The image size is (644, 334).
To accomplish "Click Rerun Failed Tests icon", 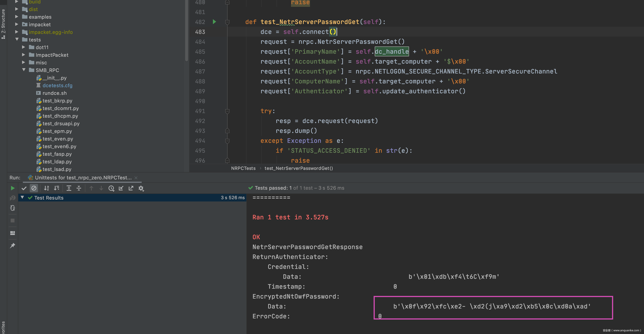I will pos(13,198).
